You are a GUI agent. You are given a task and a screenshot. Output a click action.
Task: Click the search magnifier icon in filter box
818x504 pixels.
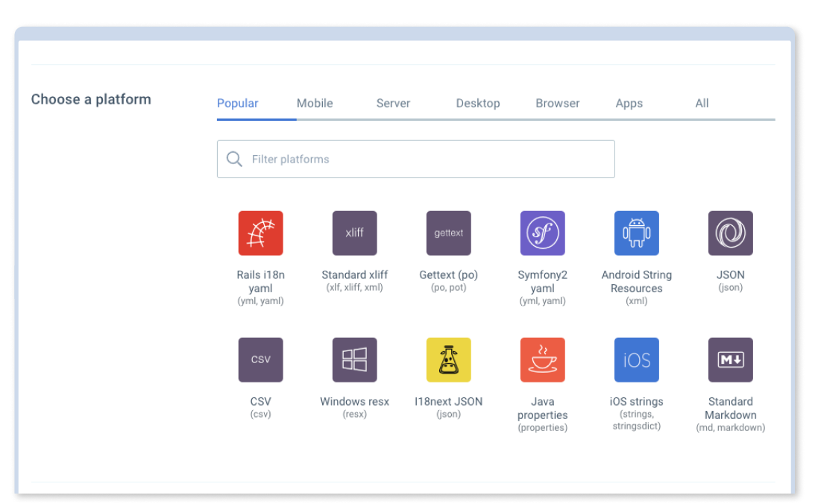(x=234, y=159)
